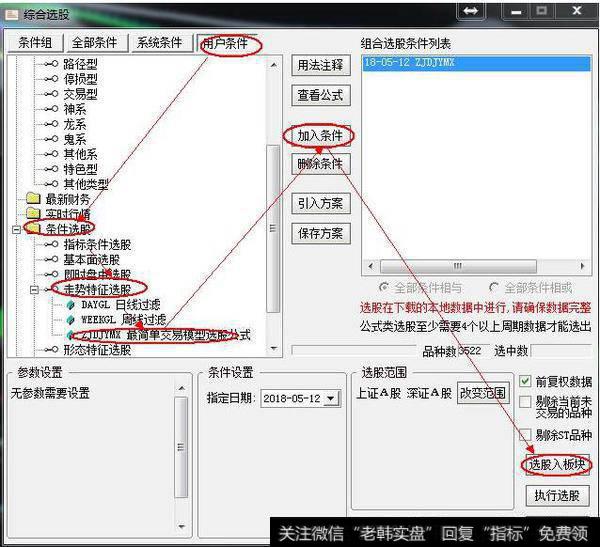Click the 删除条件 button

point(321,164)
